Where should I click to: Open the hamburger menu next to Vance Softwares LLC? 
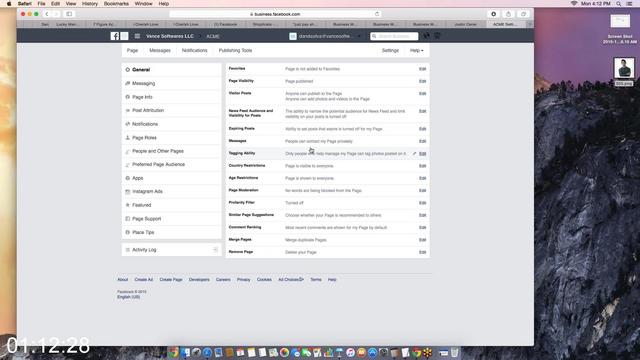[137, 36]
